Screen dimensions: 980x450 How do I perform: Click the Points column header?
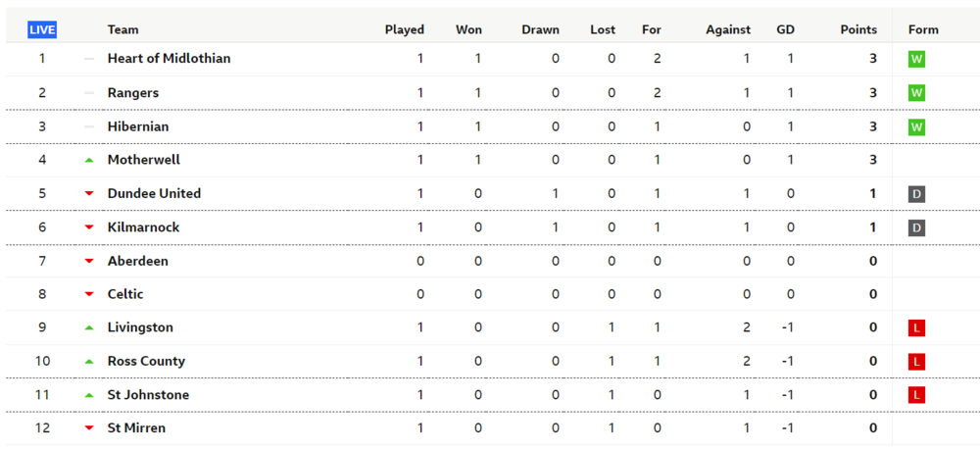point(858,29)
